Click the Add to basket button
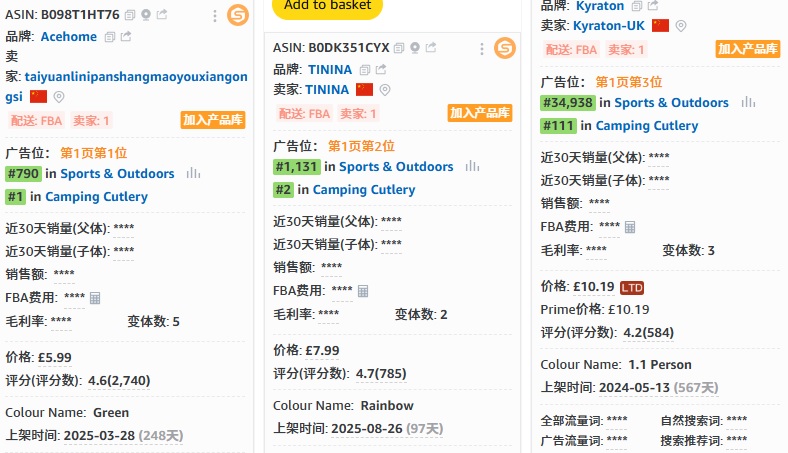This screenshot has width=788, height=453. [327, 6]
